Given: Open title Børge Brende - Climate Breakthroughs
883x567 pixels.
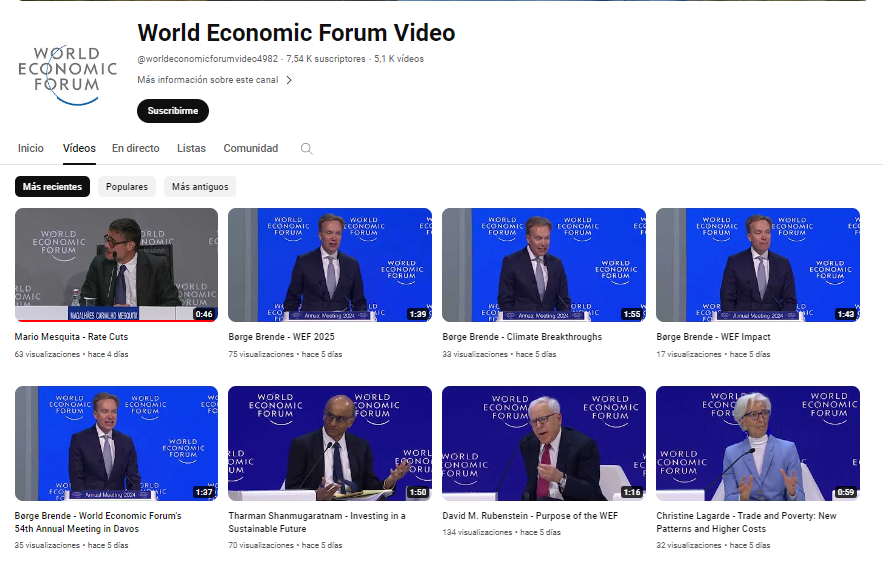Looking at the screenshot, I should point(522,337).
